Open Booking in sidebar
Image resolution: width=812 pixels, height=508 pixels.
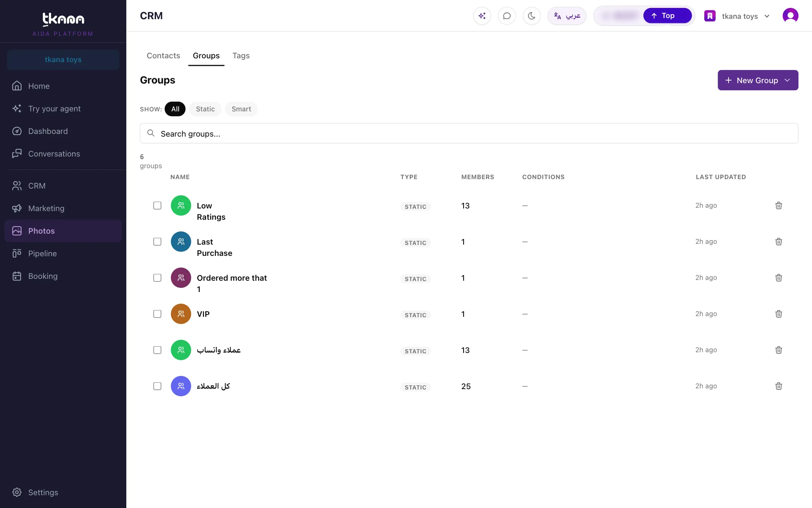[63, 276]
